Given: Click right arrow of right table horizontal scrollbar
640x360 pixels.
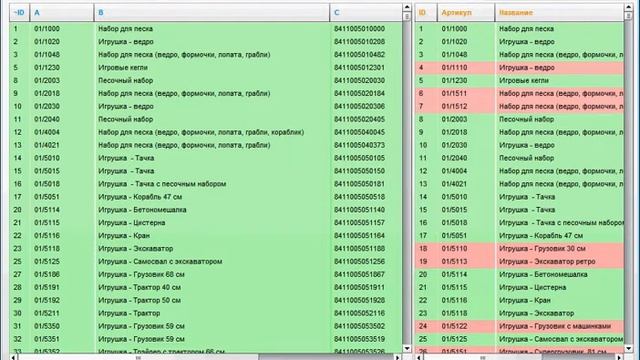Looking at the screenshot, I should [620, 357].
